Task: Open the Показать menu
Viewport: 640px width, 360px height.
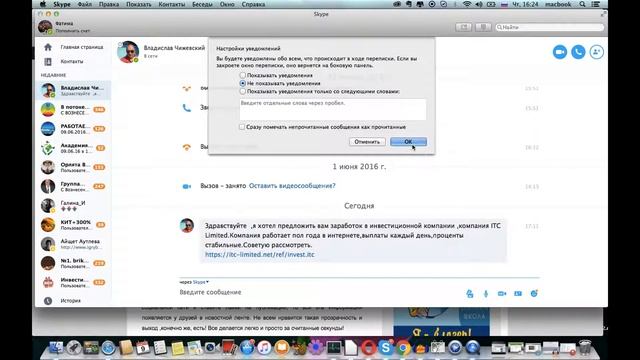Action: point(138,4)
